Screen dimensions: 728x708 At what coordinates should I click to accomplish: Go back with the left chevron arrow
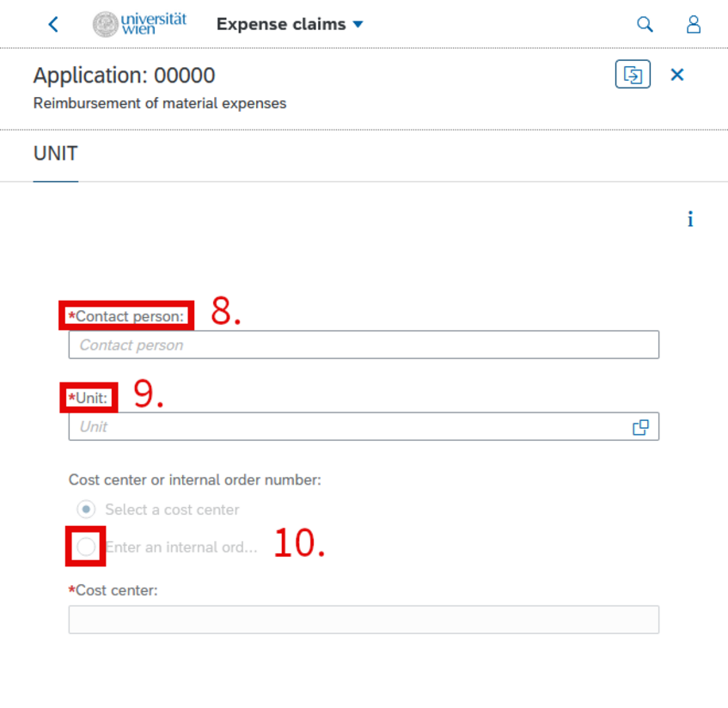(53, 24)
